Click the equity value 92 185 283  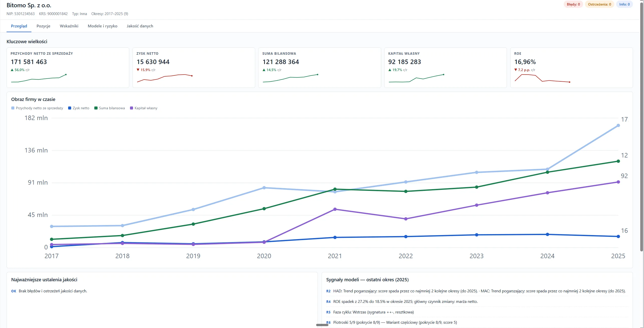coord(405,62)
